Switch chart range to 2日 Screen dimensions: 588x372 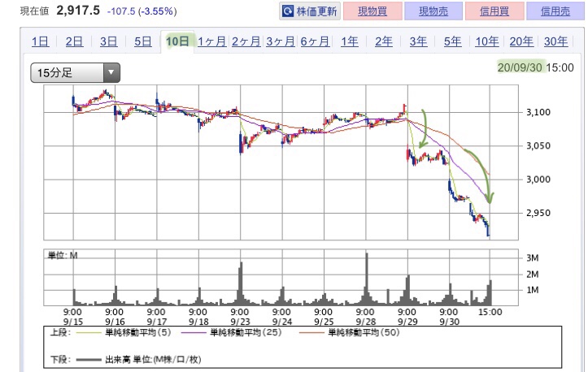74,41
